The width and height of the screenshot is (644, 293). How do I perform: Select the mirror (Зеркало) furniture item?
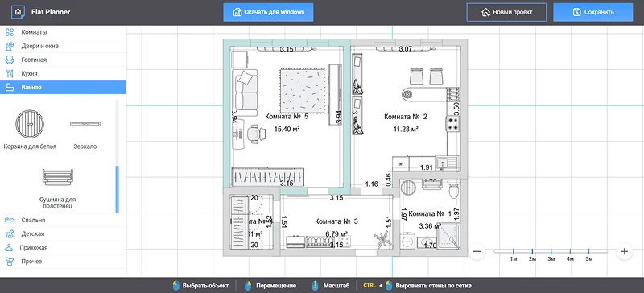[x=85, y=124]
